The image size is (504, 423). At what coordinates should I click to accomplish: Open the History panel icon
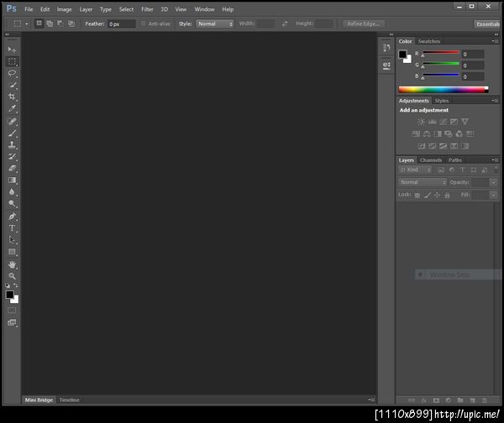[x=386, y=48]
